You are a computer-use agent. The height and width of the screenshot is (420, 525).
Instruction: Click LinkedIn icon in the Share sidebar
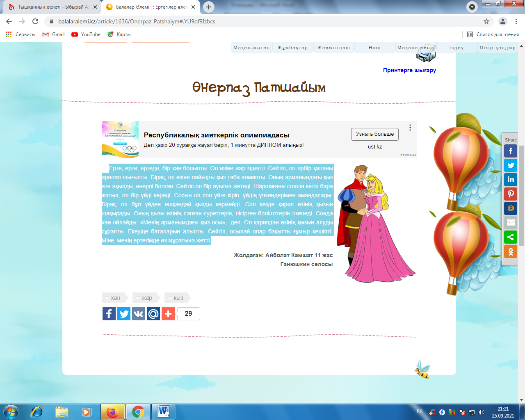click(511, 180)
